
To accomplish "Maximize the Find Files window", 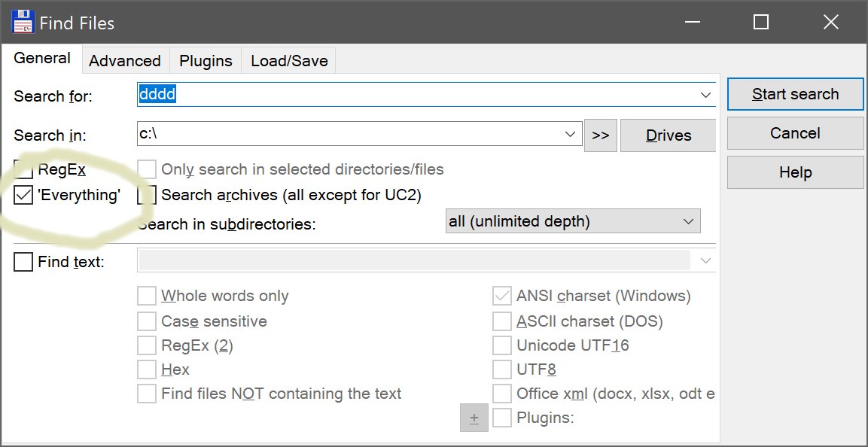I will tap(761, 23).
